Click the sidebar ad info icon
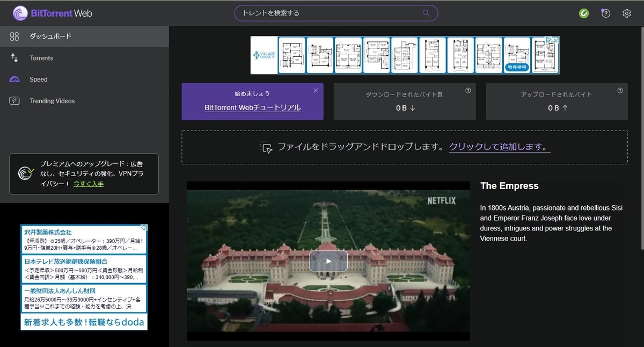Viewport: 644px width, 347px height. pyautogui.click(x=144, y=228)
